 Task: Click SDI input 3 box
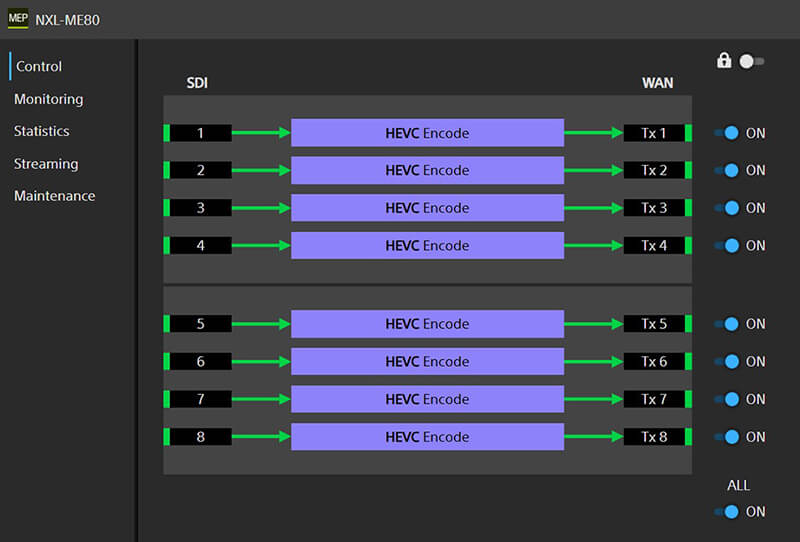coord(200,208)
